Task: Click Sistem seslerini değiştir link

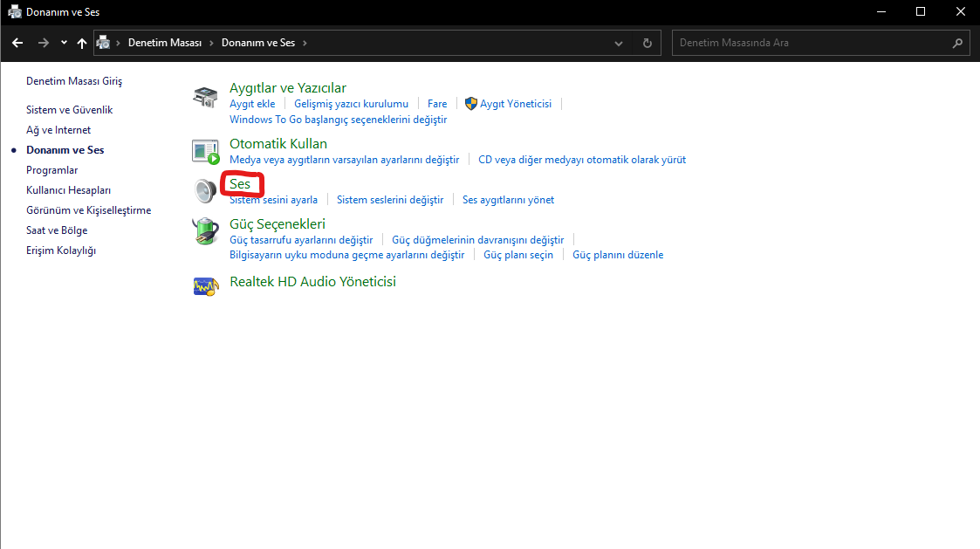Action: pyautogui.click(x=390, y=200)
